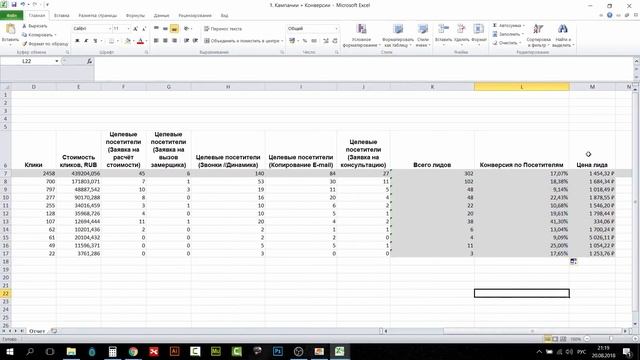
Task: Open Photoshop from the taskbar
Action: (278, 351)
